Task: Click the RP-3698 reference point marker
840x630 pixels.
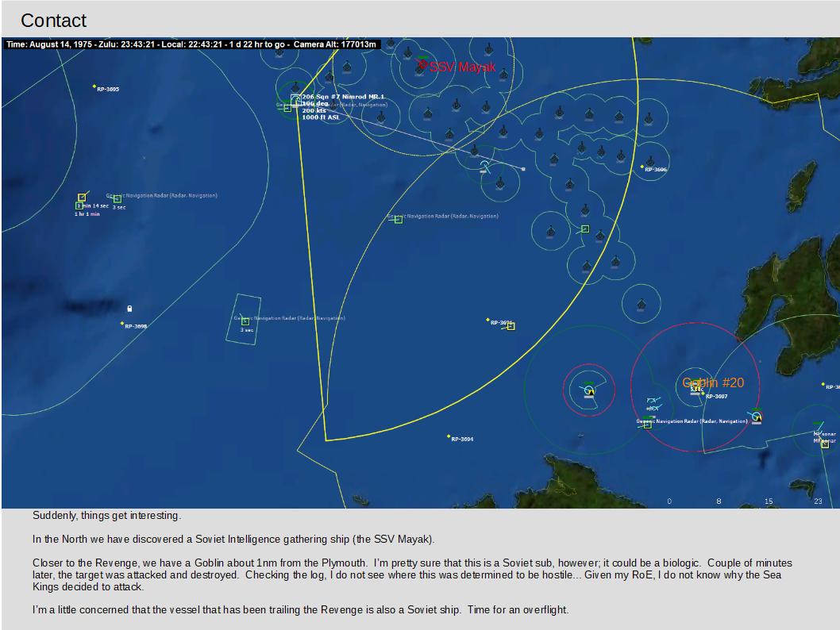Action: (x=122, y=323)
